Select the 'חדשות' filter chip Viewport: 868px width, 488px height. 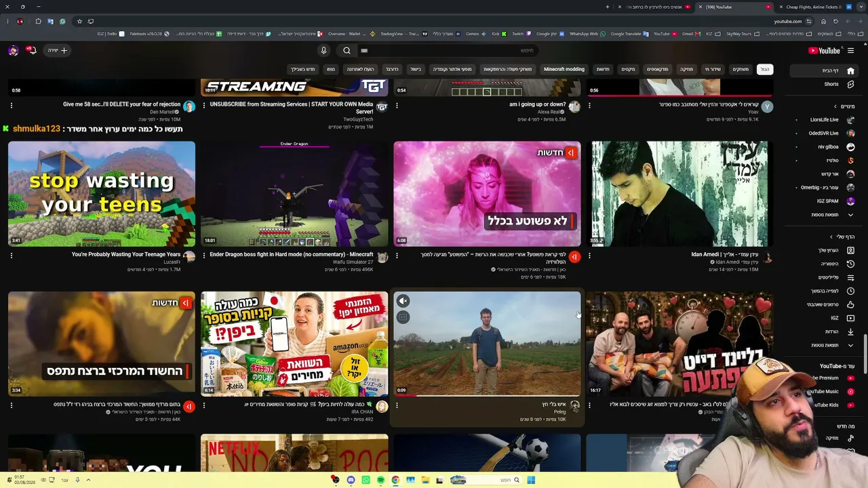(x=603, y=69)
